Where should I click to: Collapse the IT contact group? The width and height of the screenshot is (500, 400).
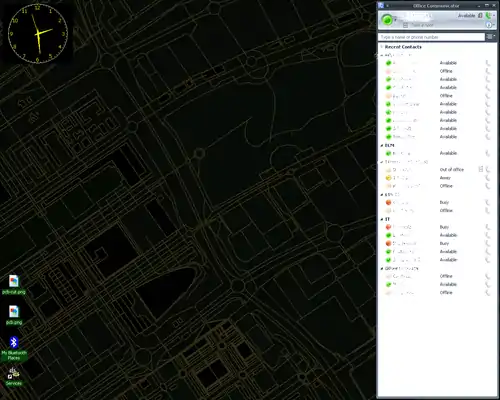[382, 219]
